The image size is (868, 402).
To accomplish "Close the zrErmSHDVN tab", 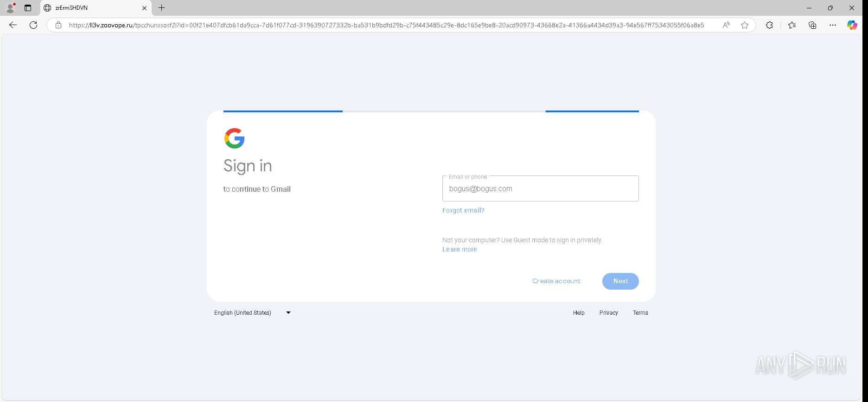I will [x=144, y=8].
